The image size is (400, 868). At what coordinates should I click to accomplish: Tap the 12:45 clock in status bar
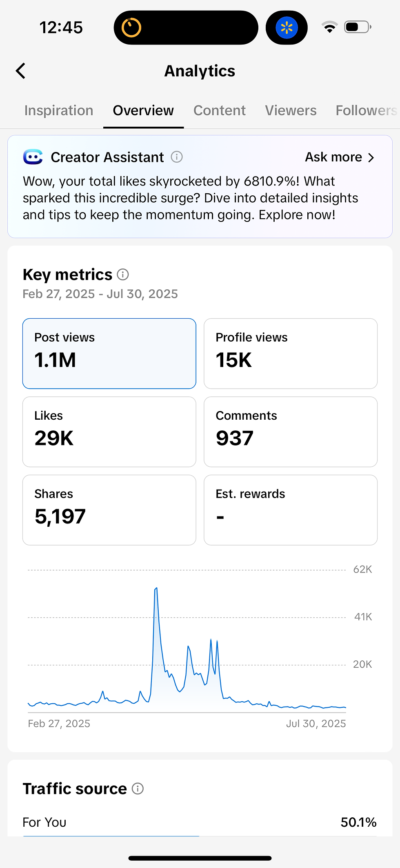click(x=61, y=28)
